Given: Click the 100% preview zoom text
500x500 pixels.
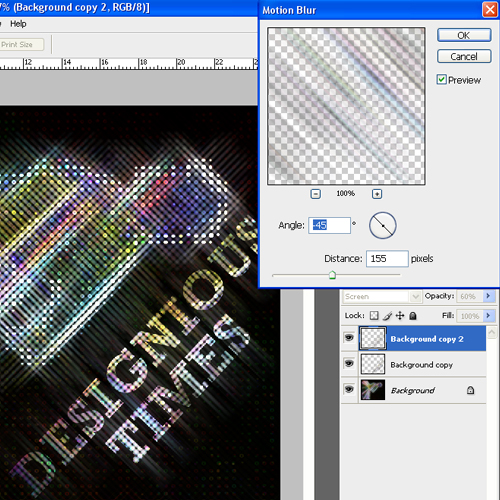Looking at the screenshot, I should [x=346, y=193].
